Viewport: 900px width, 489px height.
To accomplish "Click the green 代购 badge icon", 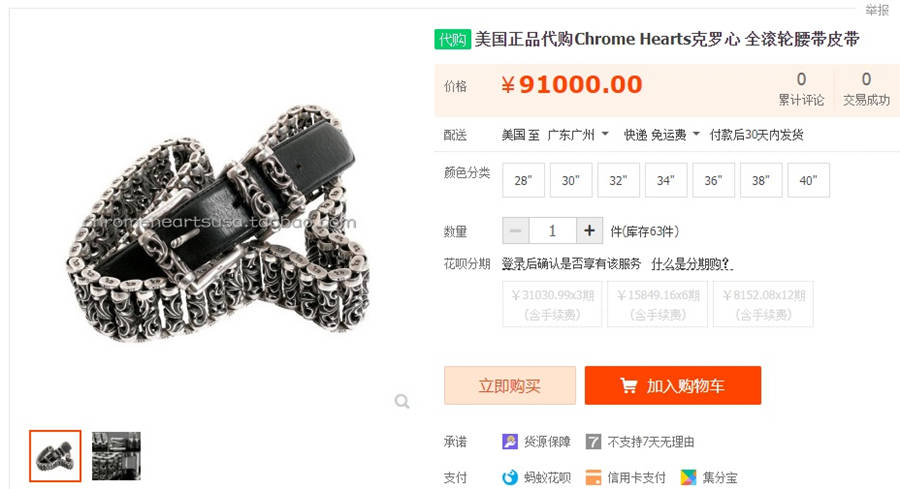I will pyautogui.click(x=452, y=39).
